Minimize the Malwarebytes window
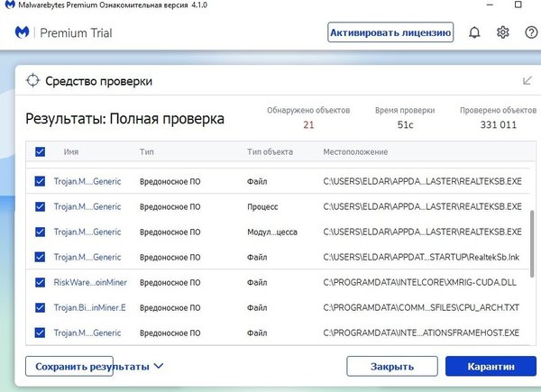 (x=490, y=5)
